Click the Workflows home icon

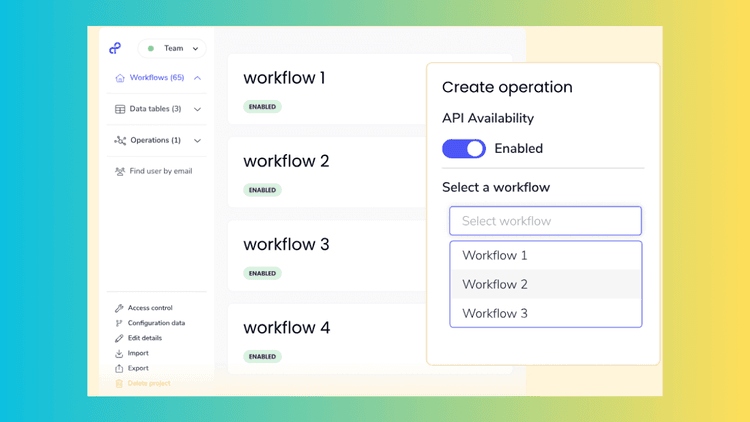click(x=120, y=78)
